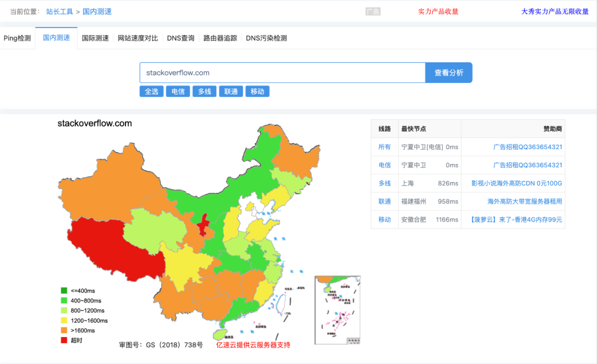
Task: Switch to the Ping检测 tab
Action: coord(17,38)
